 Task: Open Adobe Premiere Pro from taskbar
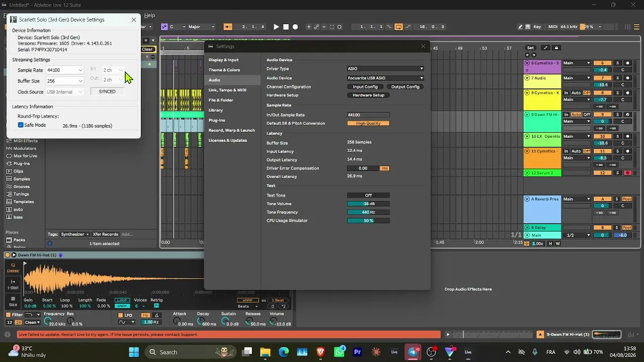tap(358, 352)
